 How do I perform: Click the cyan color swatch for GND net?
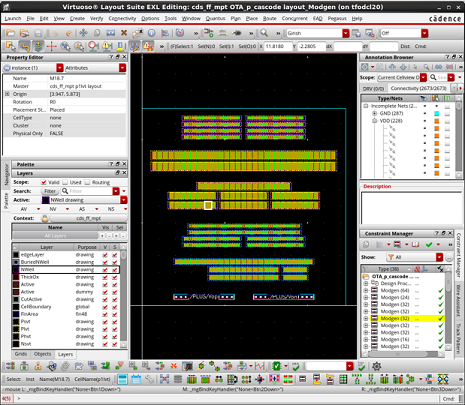[x=436, y=113]
